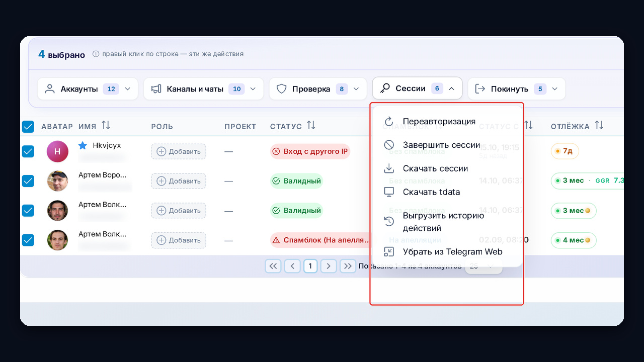Add a role for Артем Воро... via Добавить
The width and height of the screenshot is (644, 362).
[x=179, y=181]
